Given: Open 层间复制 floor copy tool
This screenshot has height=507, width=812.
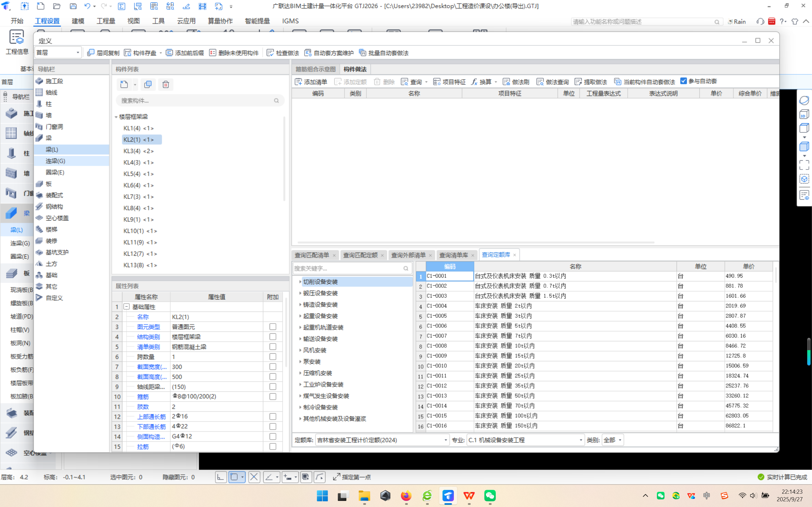Looking at the screenshot, I should [x=103, y=53].
